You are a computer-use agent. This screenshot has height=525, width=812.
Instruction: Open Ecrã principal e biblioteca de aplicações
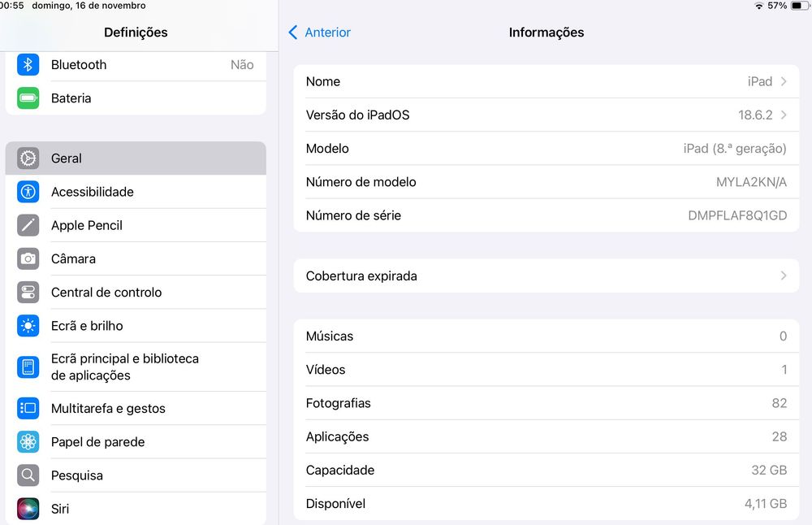tap(136, 367)
